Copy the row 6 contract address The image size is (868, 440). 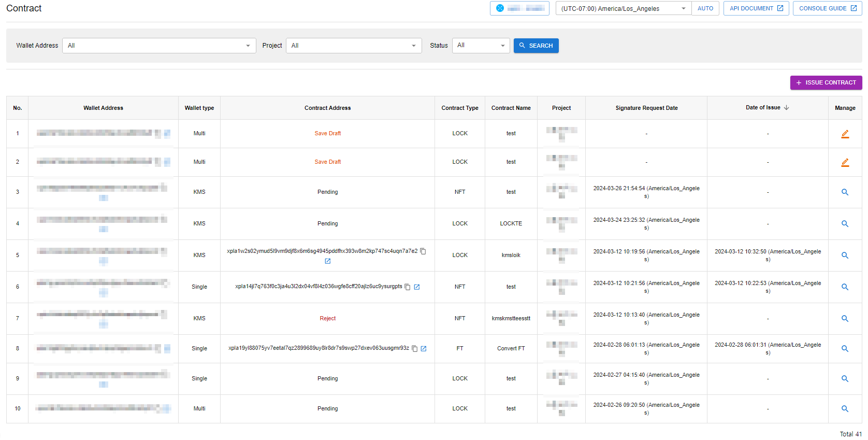[408, 287]
